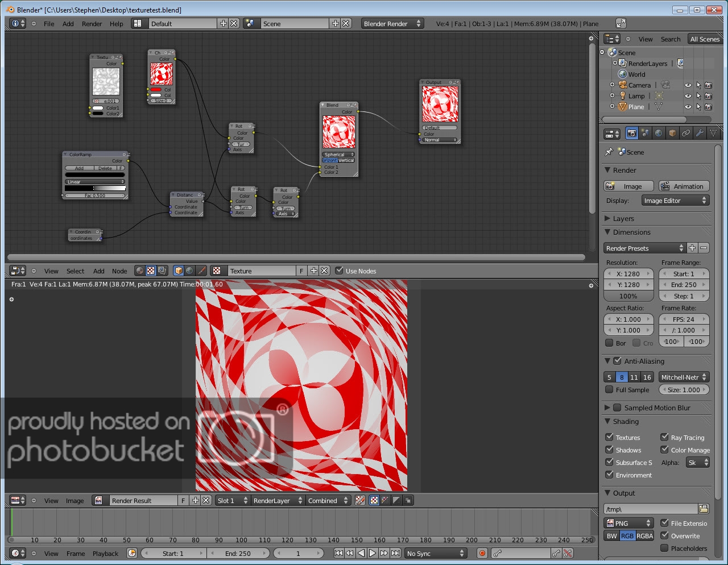Jump to the last frame

click(395, 553)
